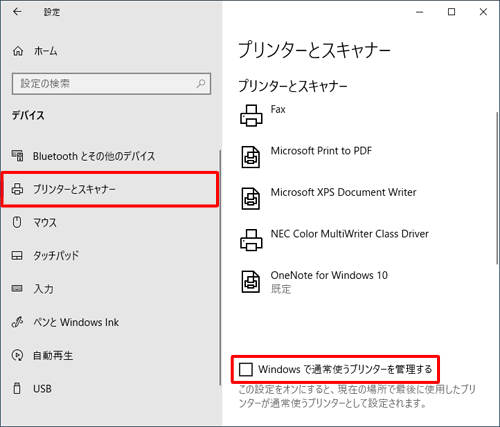Open the Home (ホーム) page icon
Viewport: 500px width, 427px height.
[x=18, y=51]
